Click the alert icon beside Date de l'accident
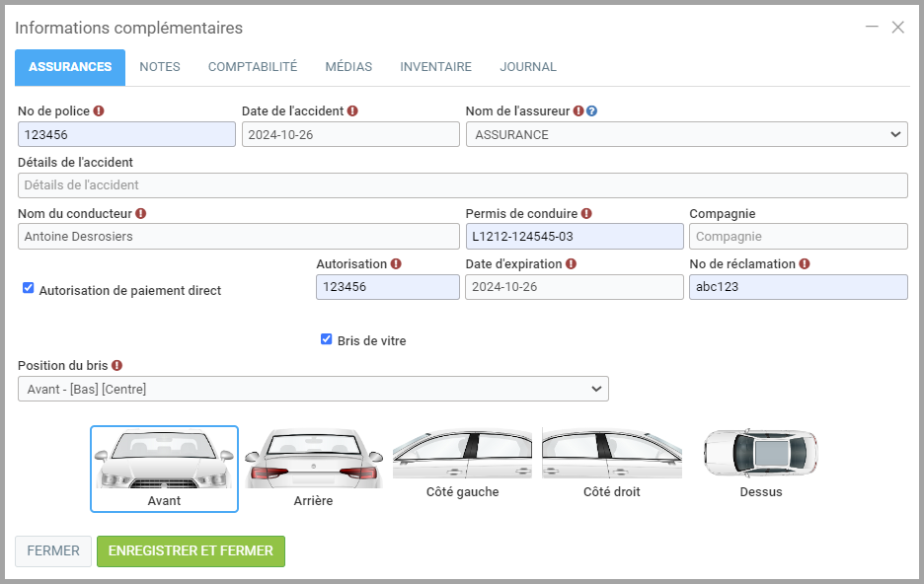 (352, 111)
